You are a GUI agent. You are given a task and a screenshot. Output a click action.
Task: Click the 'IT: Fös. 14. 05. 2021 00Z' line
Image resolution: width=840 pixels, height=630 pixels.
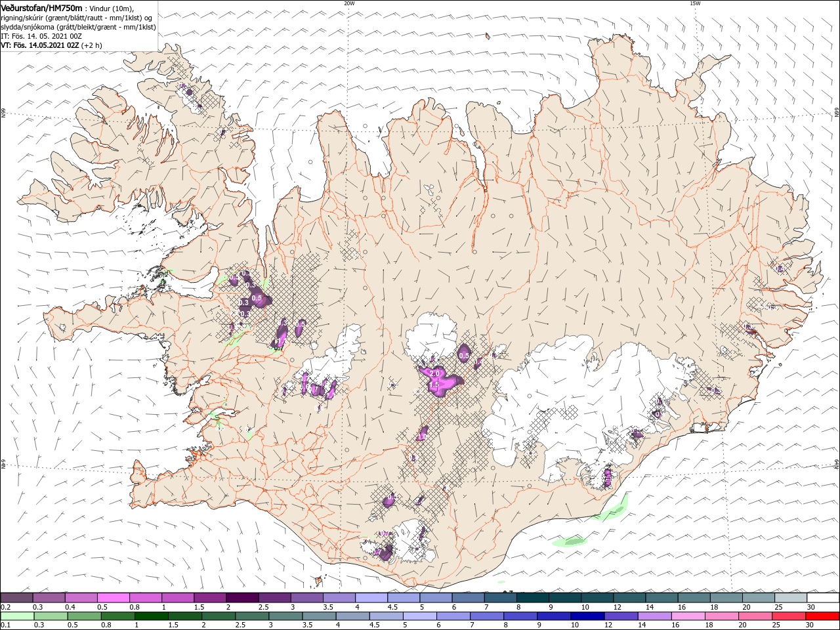(40, 36)
